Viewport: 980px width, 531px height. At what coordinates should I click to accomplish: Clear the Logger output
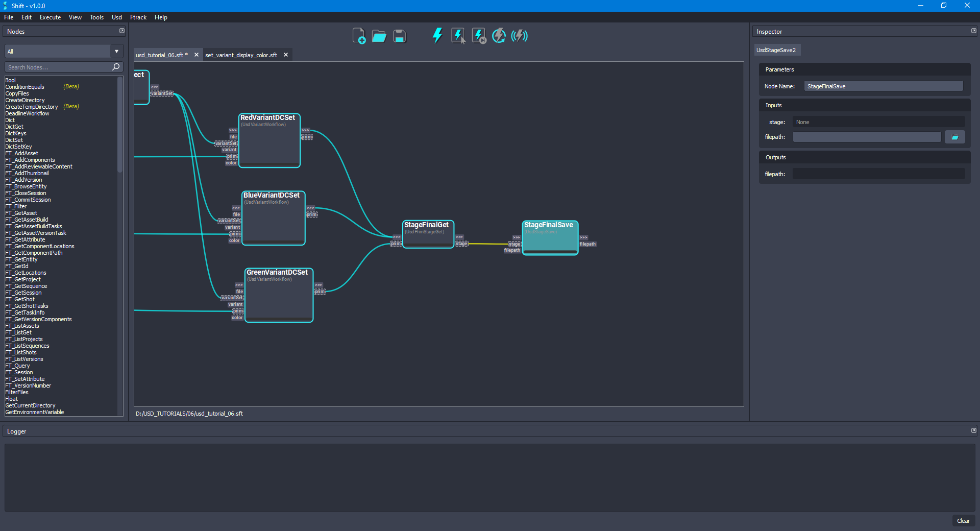(964, 521)
